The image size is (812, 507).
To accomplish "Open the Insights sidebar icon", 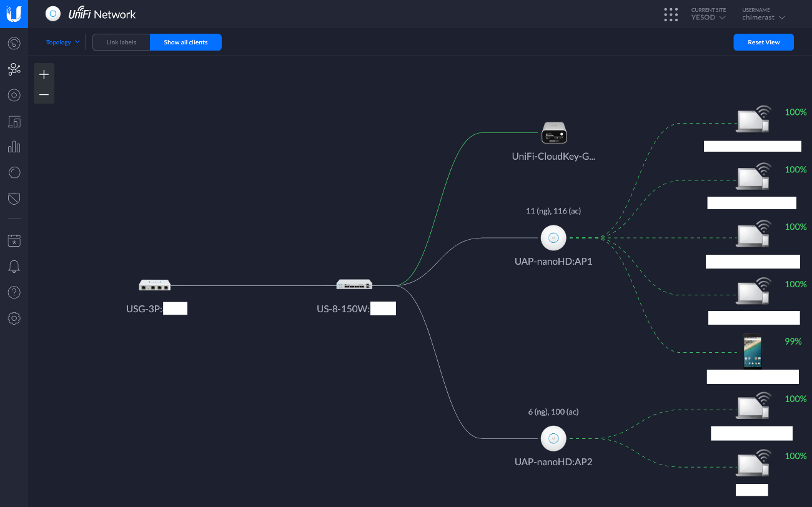I will 14,172.
